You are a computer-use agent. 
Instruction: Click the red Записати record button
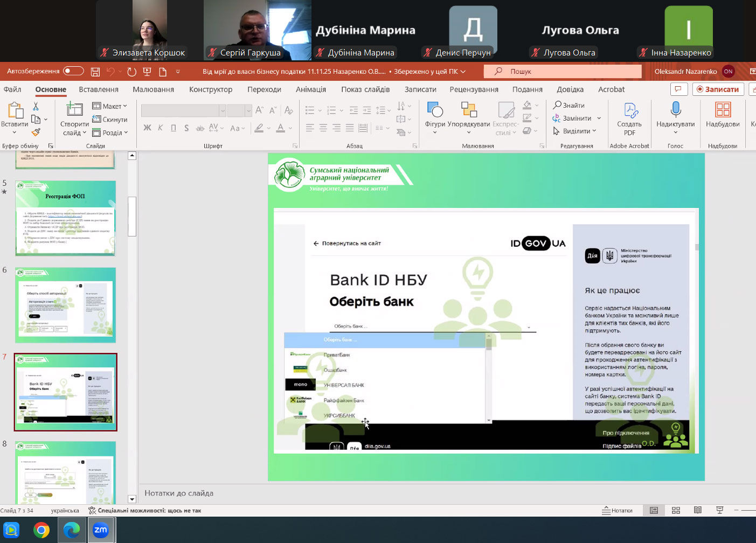[718, 89]
